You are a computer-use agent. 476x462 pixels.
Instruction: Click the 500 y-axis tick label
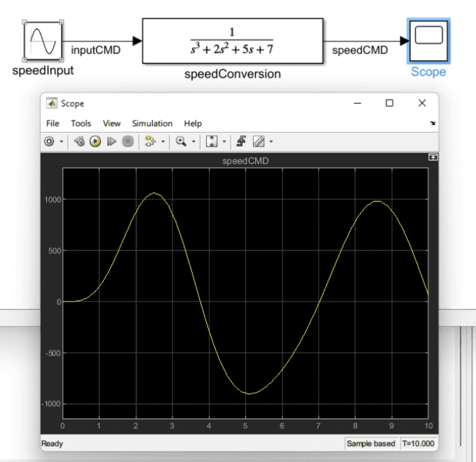(54, 251)
